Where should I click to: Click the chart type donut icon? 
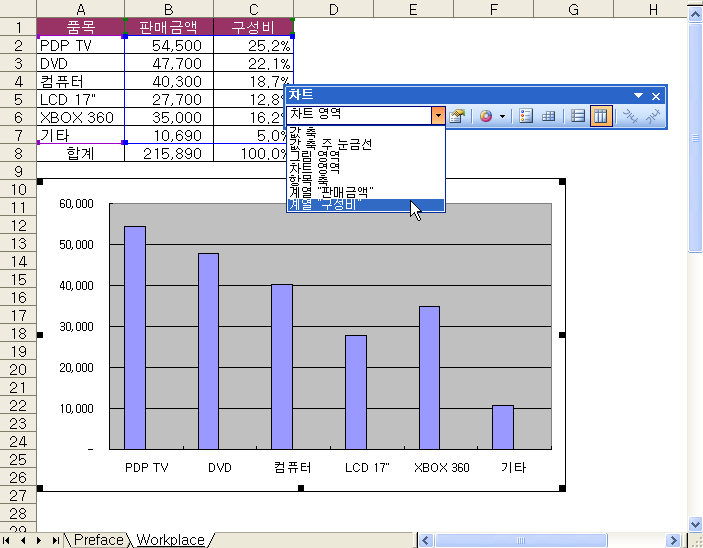(486, 117)
